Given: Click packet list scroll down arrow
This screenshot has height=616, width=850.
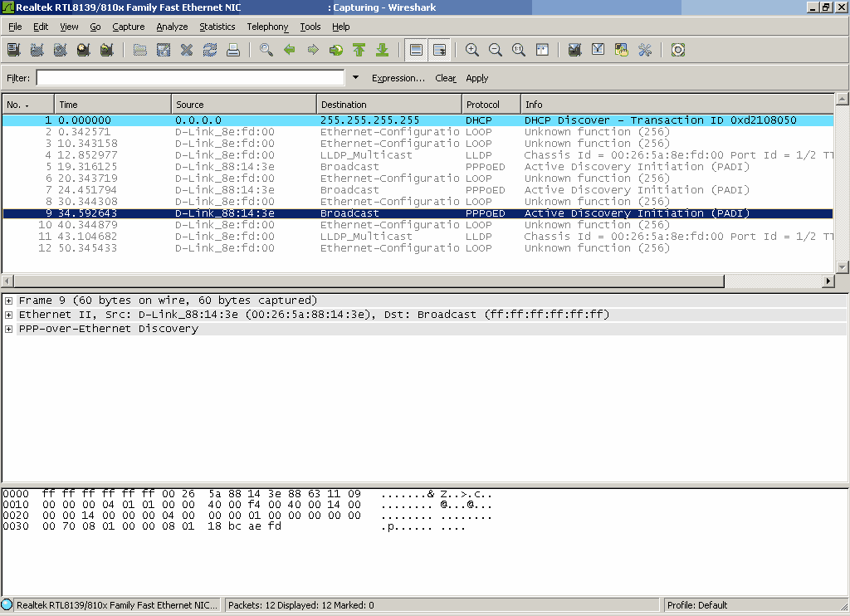Looking at the screenshot, I should click(842, 266).
